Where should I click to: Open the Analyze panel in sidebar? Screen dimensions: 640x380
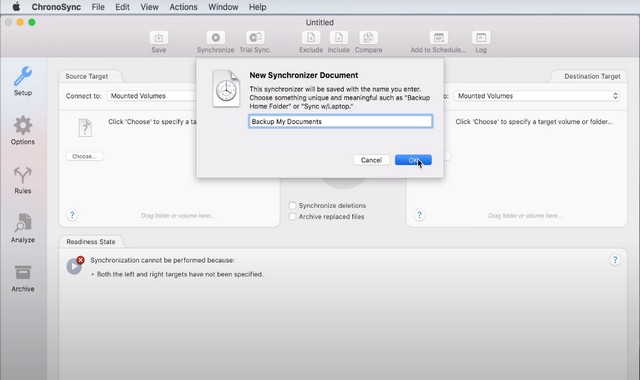click(23, 229)
